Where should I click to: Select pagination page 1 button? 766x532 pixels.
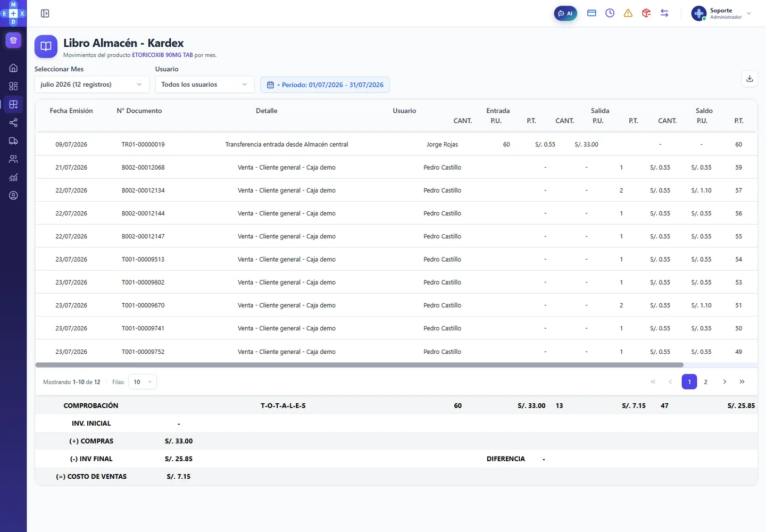pos(689,382)
